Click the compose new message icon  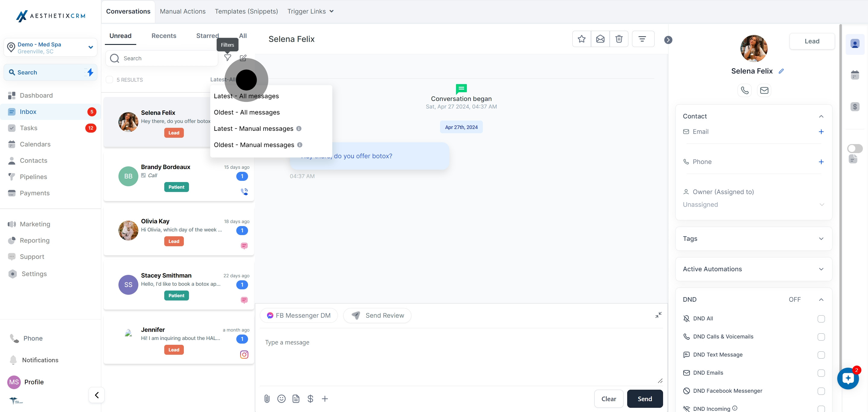[243, 58]
